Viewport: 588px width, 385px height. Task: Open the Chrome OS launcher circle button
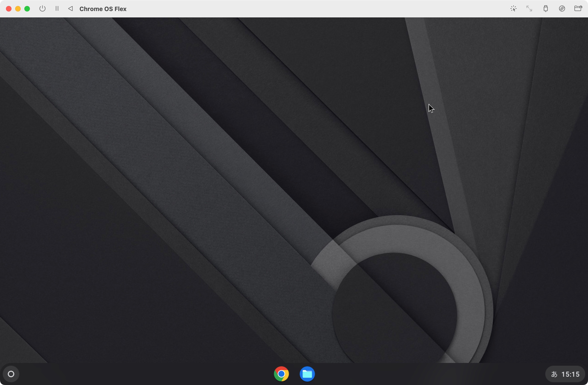[x=11, y=374]
